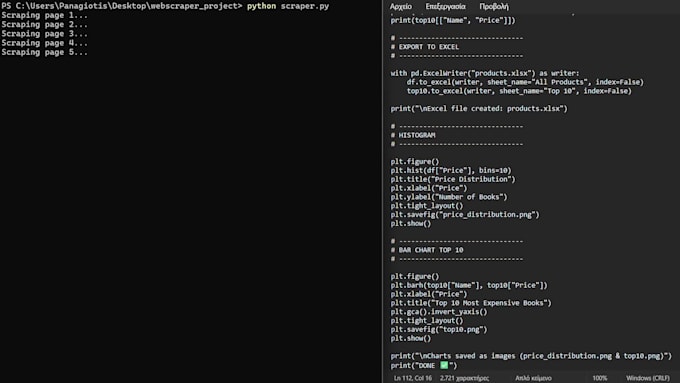Click the plt.barh code line
Image resolution: width=680 pixels, height=383 pixels.
coord(469,285)
